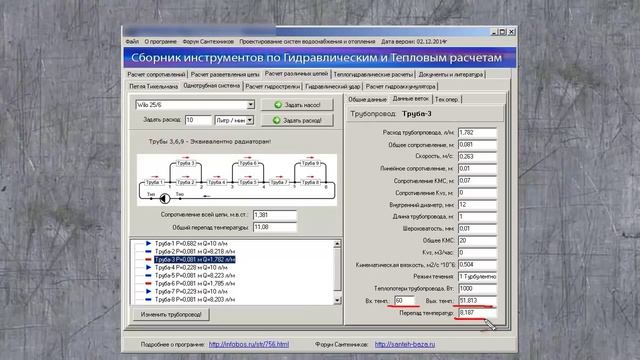
Task: Open the Файл menu
Action: 132,42
